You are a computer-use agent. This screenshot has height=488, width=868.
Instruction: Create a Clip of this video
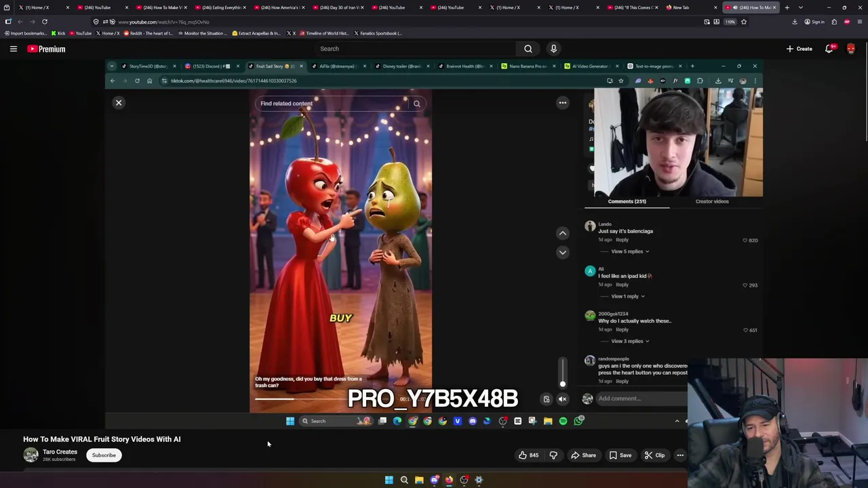click(x=654, y=455)
